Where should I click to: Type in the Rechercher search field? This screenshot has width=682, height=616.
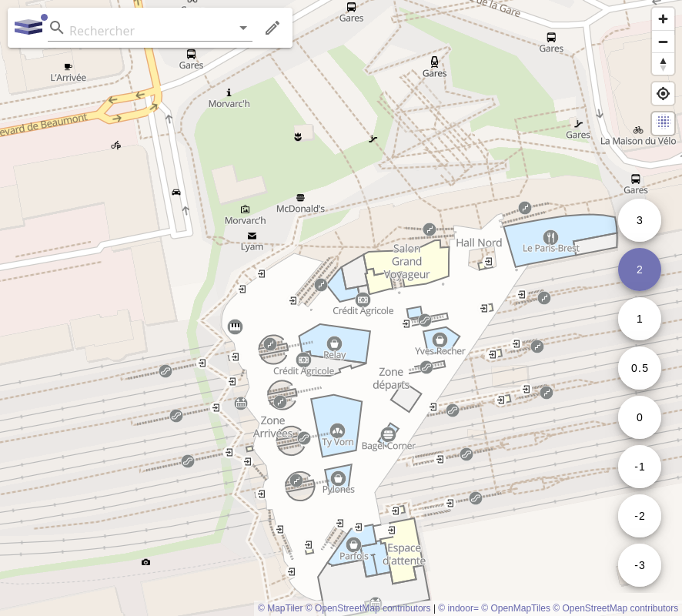pyautogui.click(x=150, y=31)
